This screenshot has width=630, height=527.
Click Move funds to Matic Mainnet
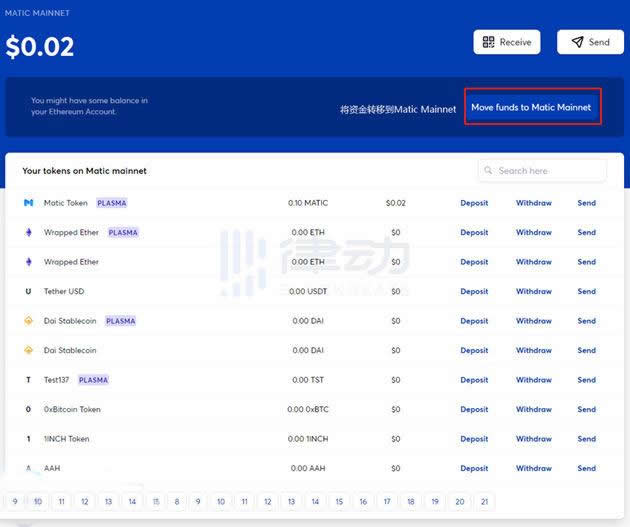531,107
